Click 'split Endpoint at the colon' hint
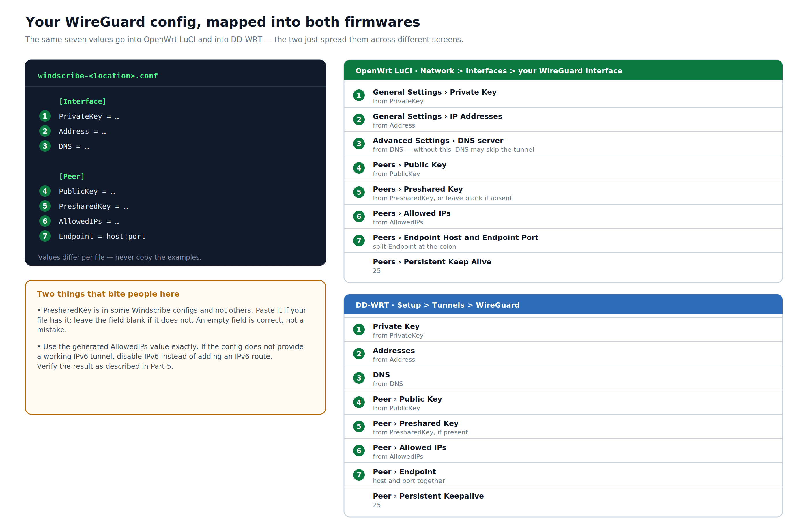 click(x=414, y=246)
